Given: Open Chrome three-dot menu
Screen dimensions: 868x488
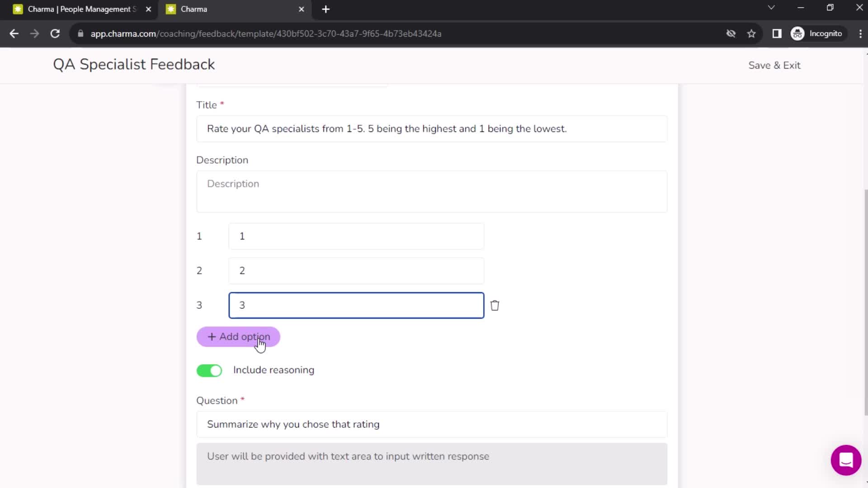Looking at the screenshot, I should (860, 33).
